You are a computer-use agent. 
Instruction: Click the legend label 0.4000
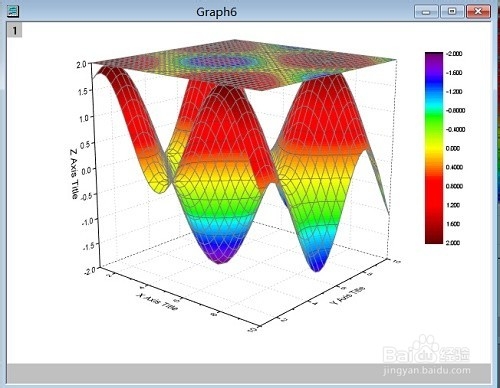(454, 167)
